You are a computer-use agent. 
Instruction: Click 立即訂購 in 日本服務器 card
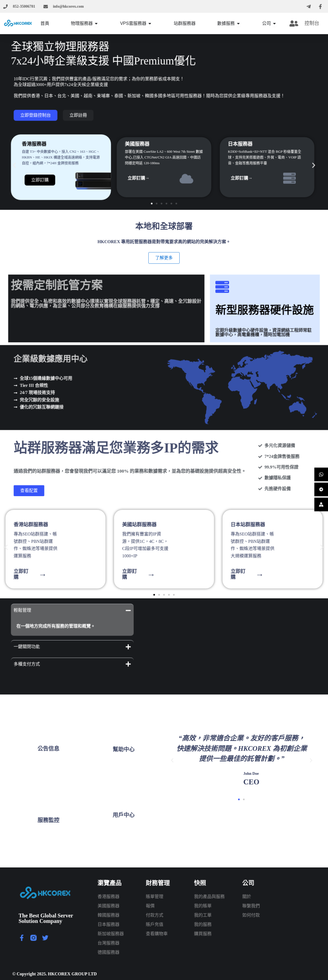(241, 178)
